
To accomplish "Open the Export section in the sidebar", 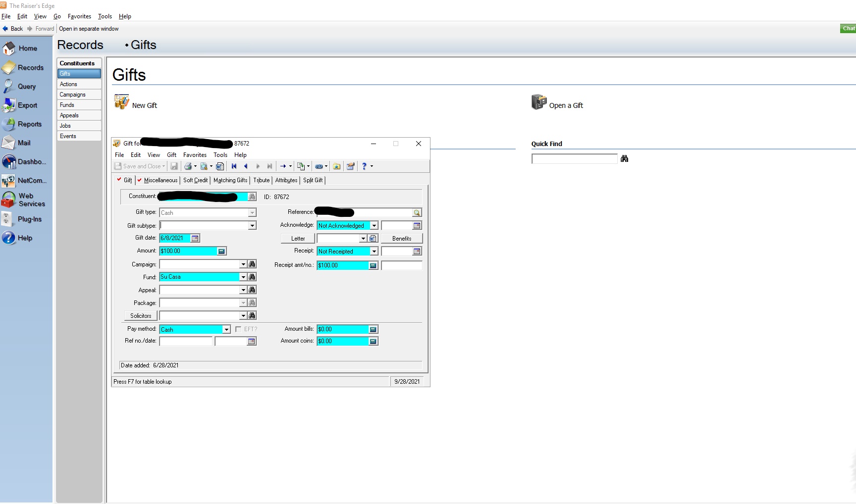I will click(x=20, y=105).
